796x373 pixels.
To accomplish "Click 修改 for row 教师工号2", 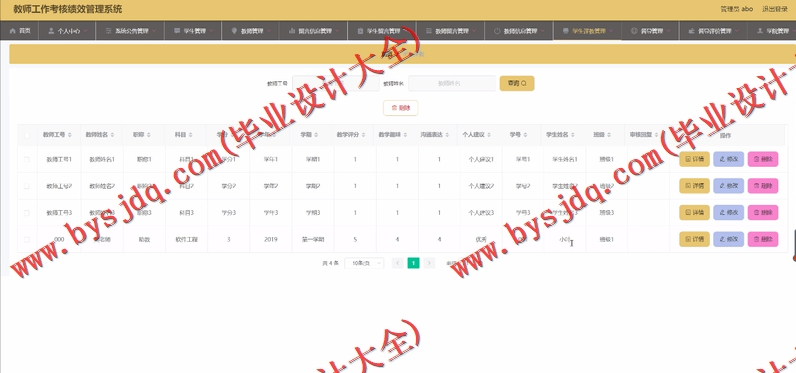I will (x=728, y=186).
